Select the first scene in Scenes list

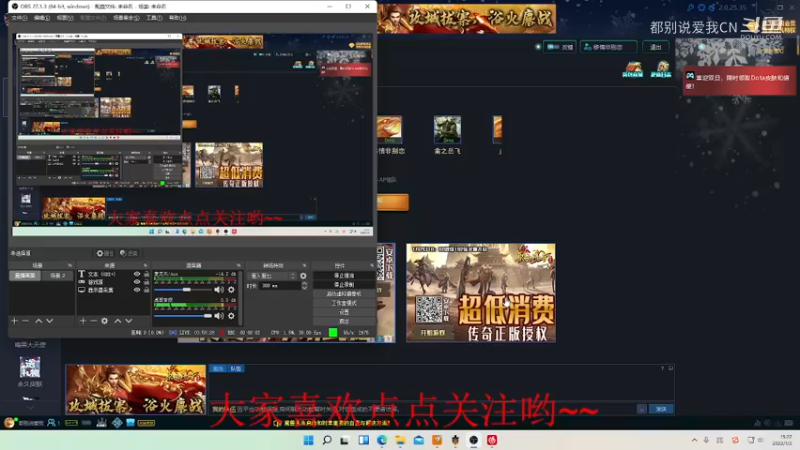(25, 276)
